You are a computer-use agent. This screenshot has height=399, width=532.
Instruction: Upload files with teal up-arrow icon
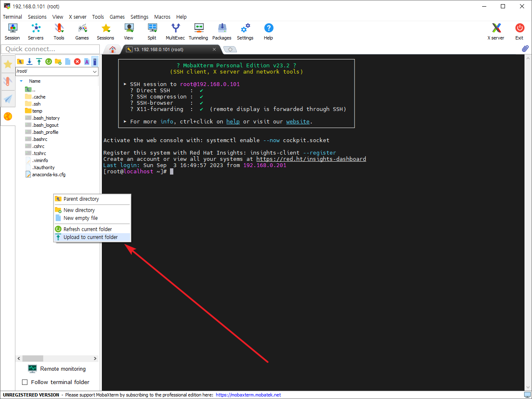pyautogui.click(x=39, y=62)
